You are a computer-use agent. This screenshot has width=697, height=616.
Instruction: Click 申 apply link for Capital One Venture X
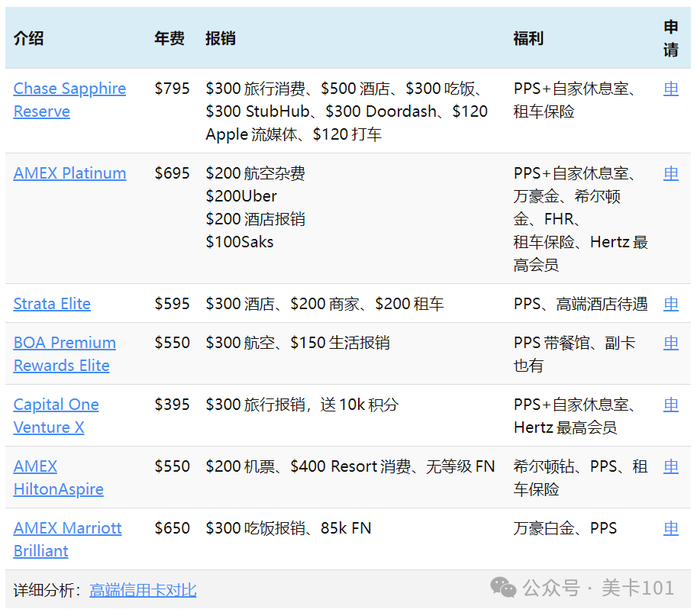point(671,405)
